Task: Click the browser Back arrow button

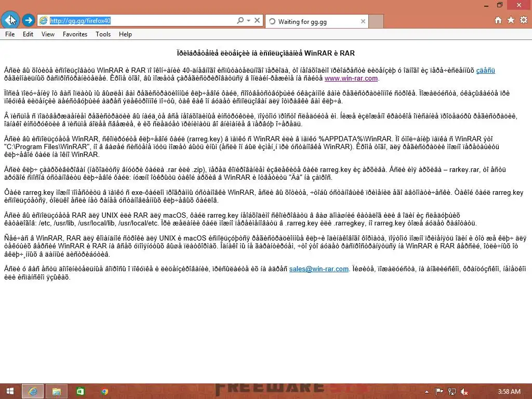Action: point(10,20)
